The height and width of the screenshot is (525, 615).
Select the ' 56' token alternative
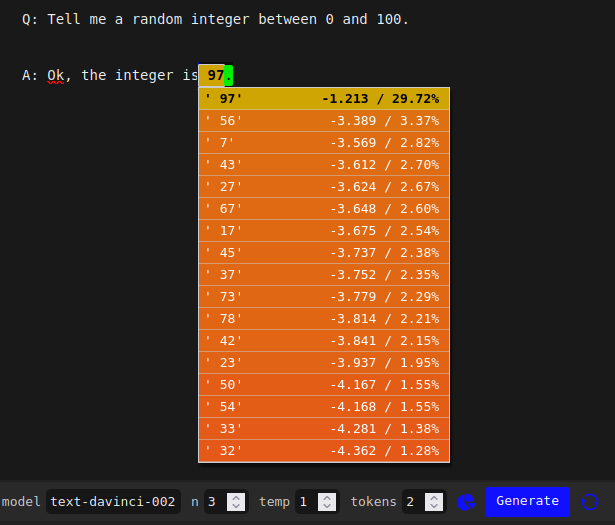(x=324, y=121)
